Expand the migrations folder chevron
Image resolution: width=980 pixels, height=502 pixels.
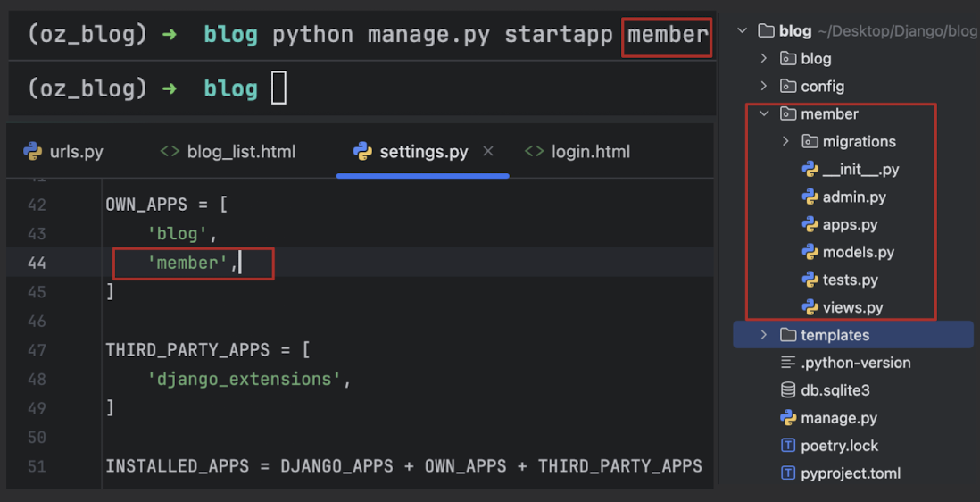(x=785, y=142)
